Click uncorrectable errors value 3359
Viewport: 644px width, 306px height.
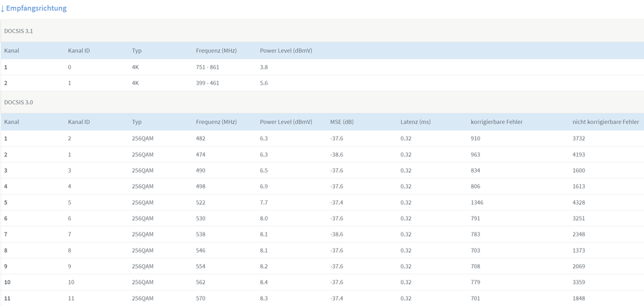pos(579,282)
